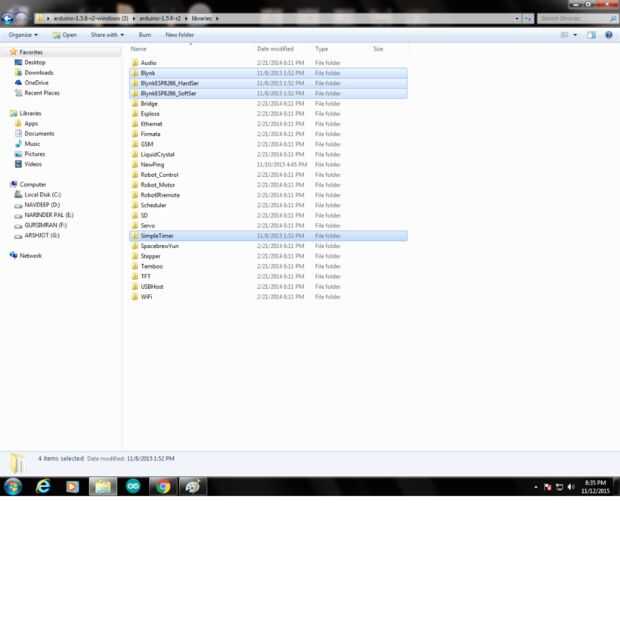Screen dimensions: 620x620
Task: Open Google Chrome from the taskbar
Action: point(163,486)
